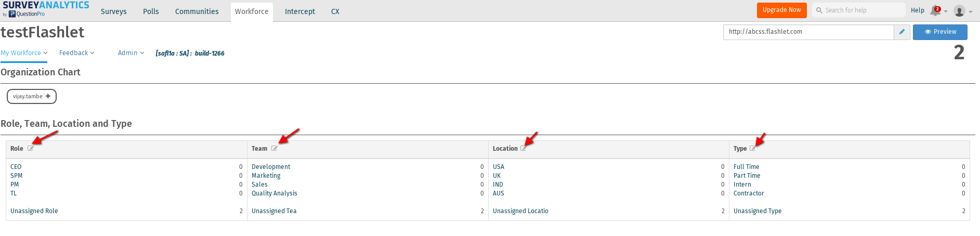Edit the Team list icon
Screen dimensions: 980x236
(275, 148)
